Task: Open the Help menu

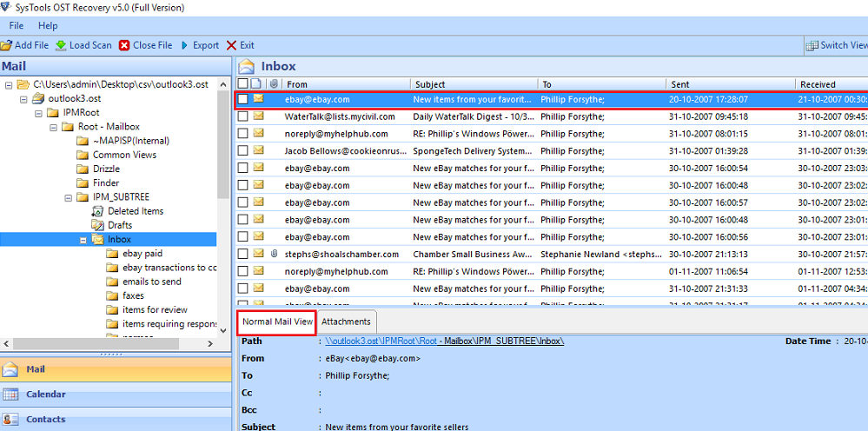Action: click(x=48, y=25)
